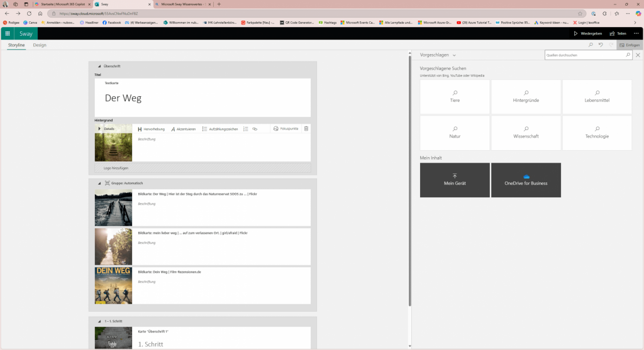Screen dimensions: 644x350
Task: Search suggested topic Tiere
Action: tap(455, 97)
